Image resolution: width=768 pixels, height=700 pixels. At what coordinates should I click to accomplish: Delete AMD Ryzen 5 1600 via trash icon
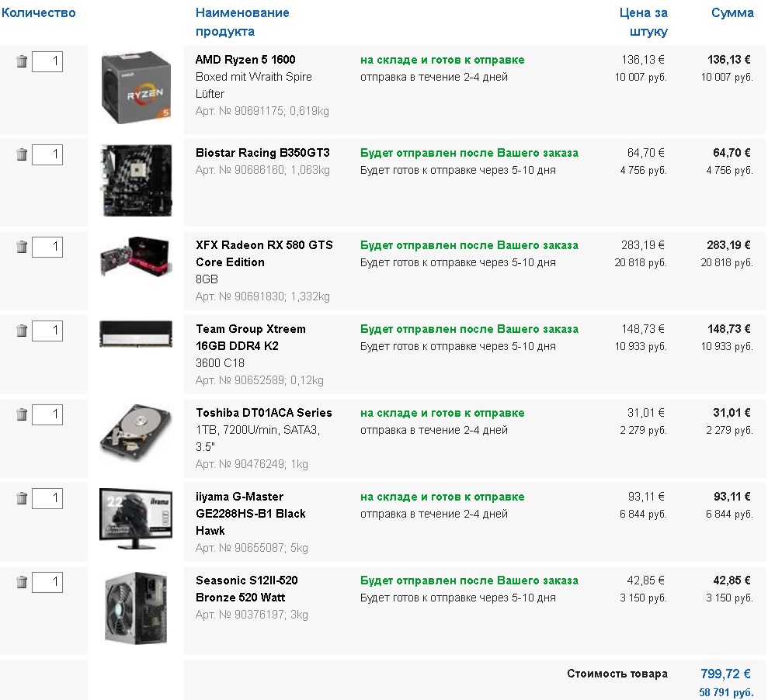pyautogui.click(x=22, y=61)
